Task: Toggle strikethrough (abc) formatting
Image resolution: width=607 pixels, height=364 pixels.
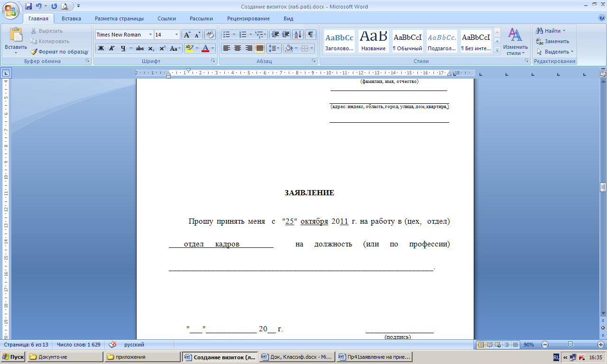Action: pyautogui.click(x=140, y=48)
